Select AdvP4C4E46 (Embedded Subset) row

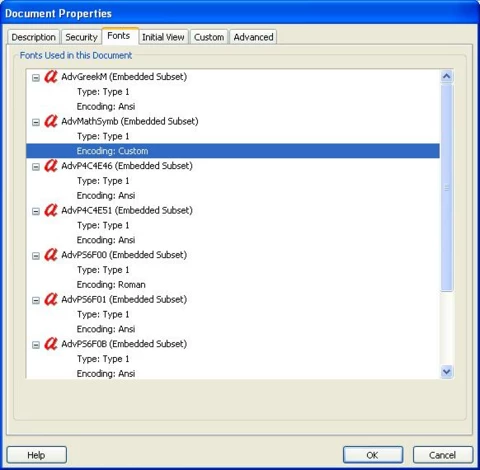click(127, 166)
